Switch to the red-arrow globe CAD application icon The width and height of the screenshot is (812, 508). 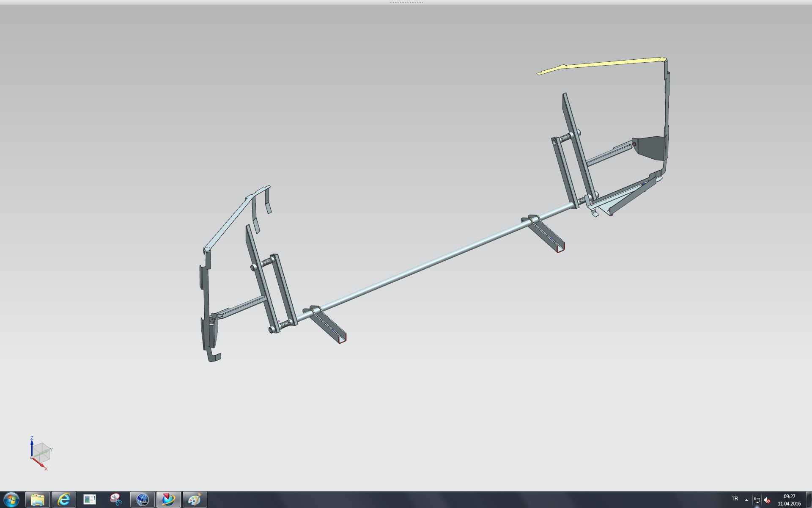(x=168, y=500)
